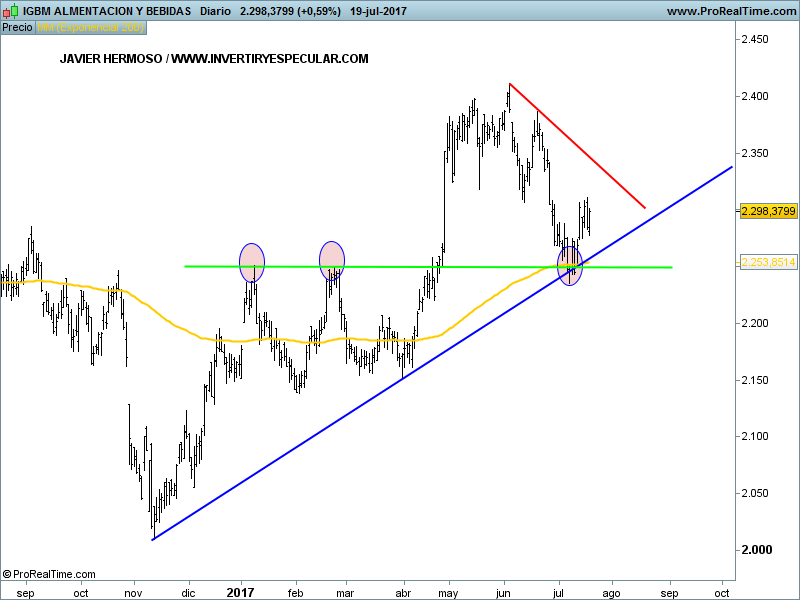Select the MM (Exponencial 200) indicator label

click(x=91, y=27)
